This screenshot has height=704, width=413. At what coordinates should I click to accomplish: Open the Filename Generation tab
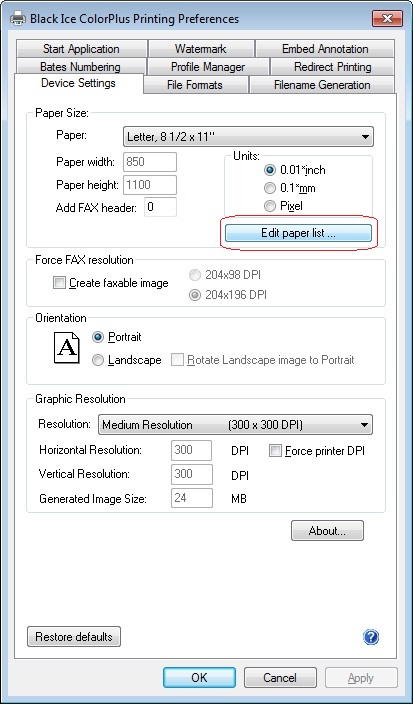click(322, 84)
